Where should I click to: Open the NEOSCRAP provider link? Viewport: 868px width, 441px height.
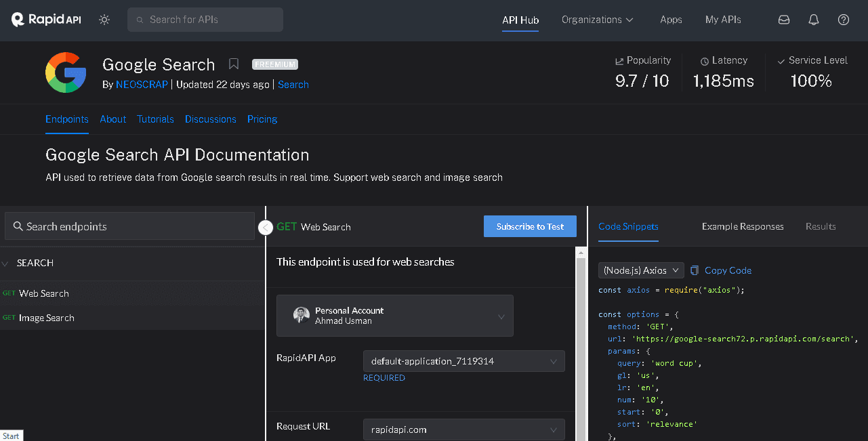[142, 85]
